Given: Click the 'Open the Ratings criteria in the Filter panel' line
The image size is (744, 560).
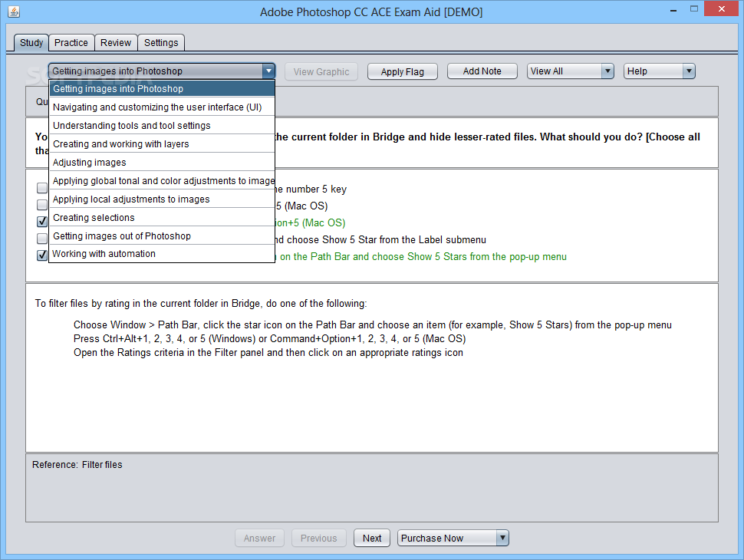Looking at the screenshot, I should point(268,353).
